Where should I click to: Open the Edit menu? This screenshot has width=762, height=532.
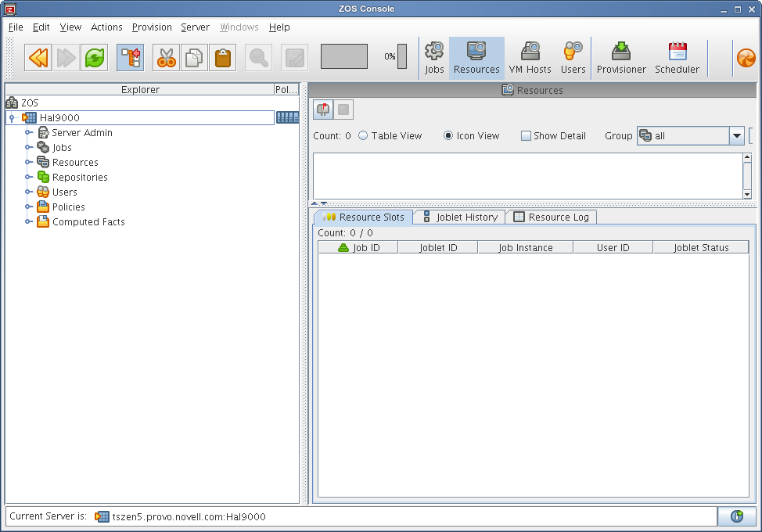pos(41,27)
